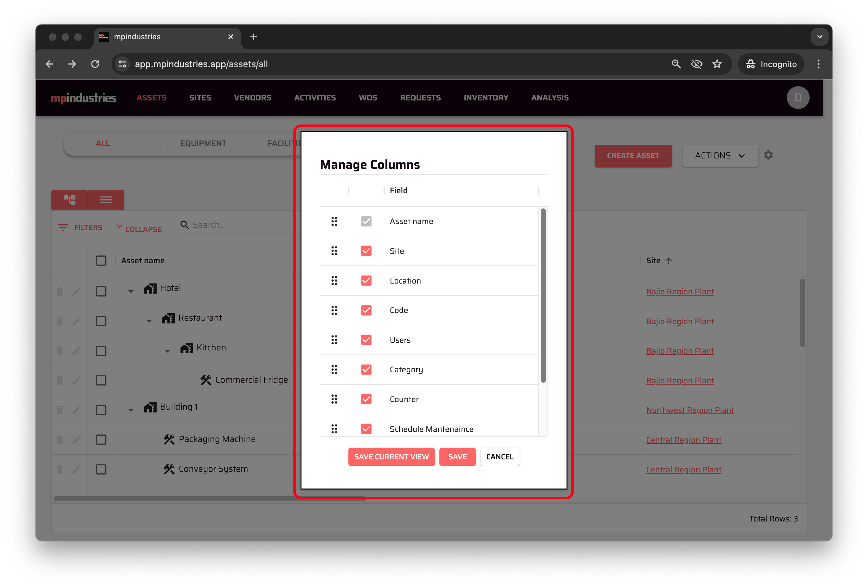868x588 pixels.
Task: Switch to the EQUIPMENT tab
Action: tap(203, 144)
